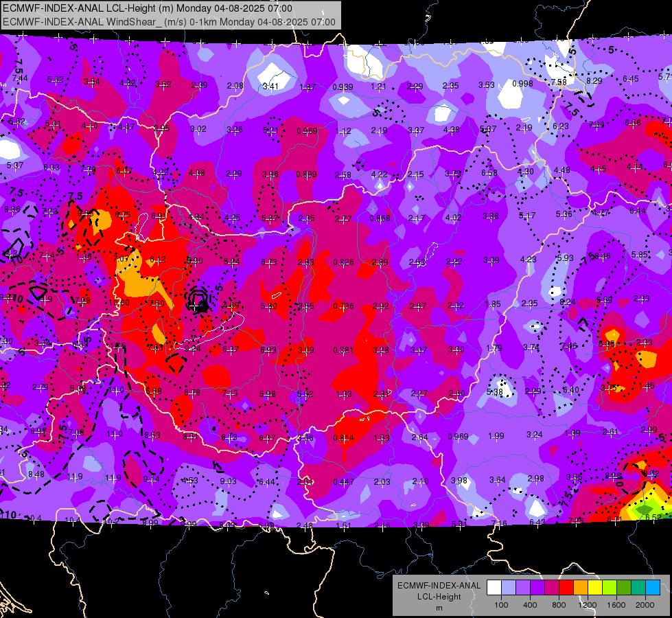
Task: Click the 1.85 wind shear value
Action: [493, 304]
